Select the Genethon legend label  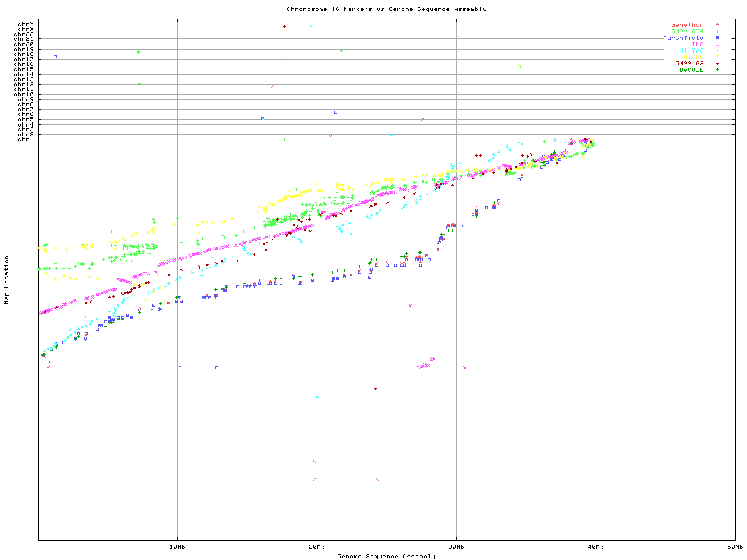(x=687, y=25)
